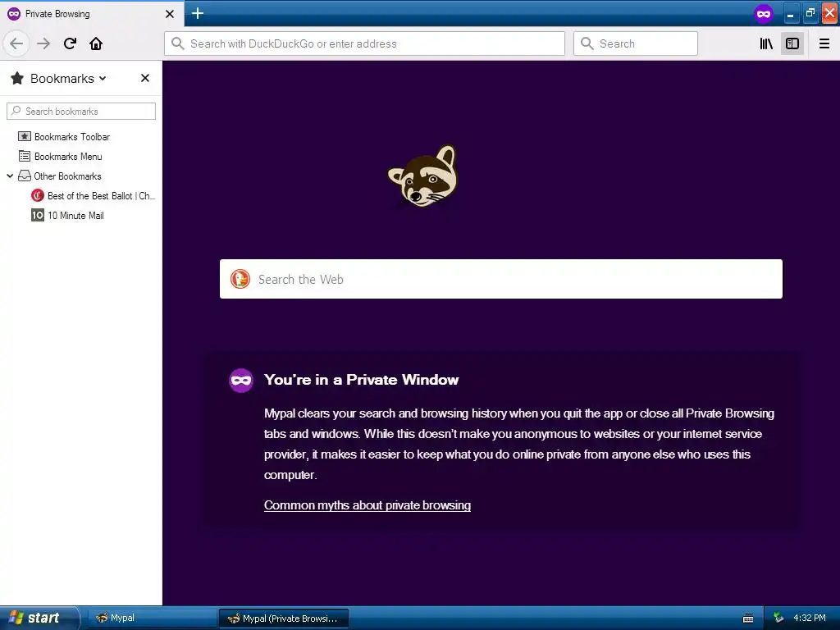Open a new tab with plus button

(x=198, y=13)
